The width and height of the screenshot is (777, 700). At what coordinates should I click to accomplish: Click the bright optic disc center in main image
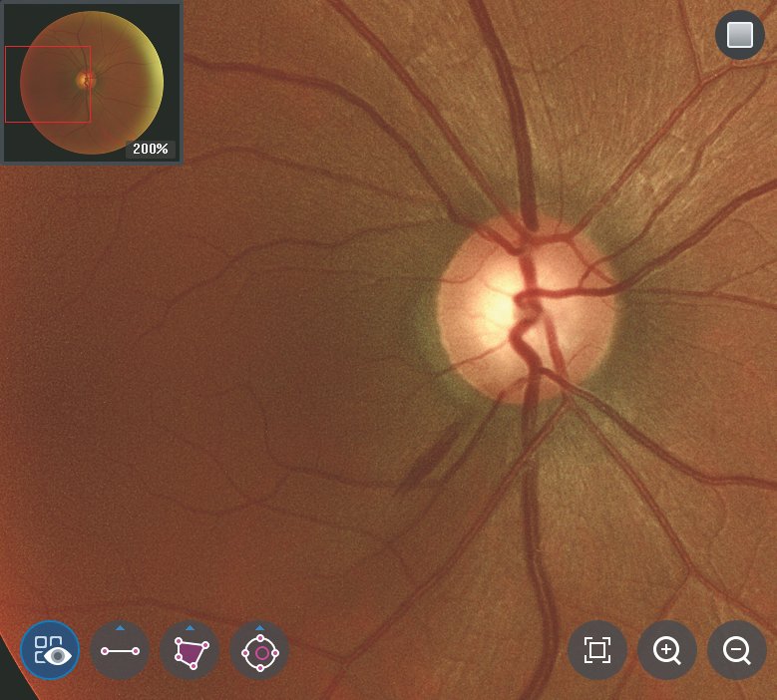499,304
